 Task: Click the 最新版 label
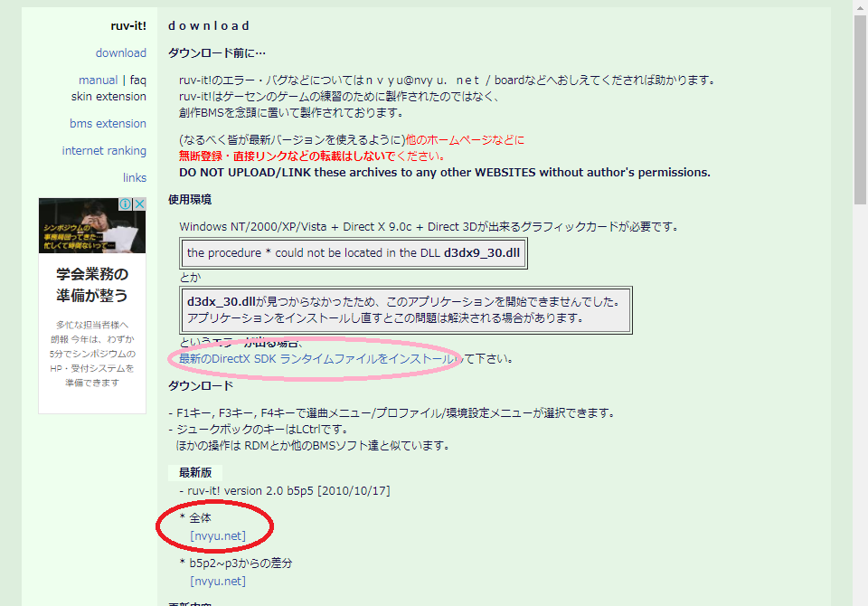[195, 472]
